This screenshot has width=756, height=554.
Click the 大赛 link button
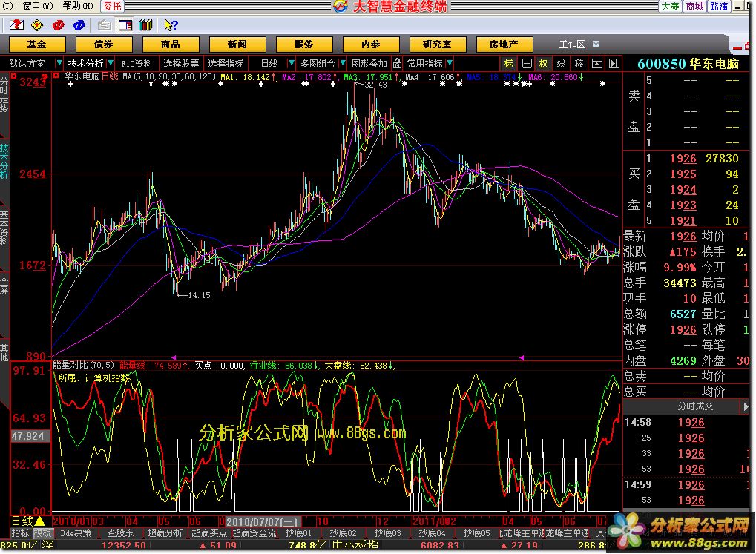coord(670,6)
